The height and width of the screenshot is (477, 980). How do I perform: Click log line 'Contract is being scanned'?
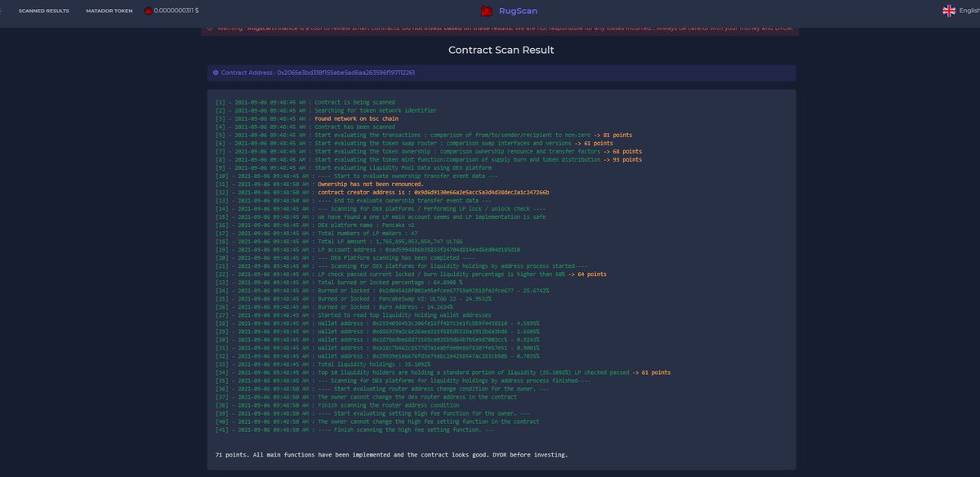305,102
